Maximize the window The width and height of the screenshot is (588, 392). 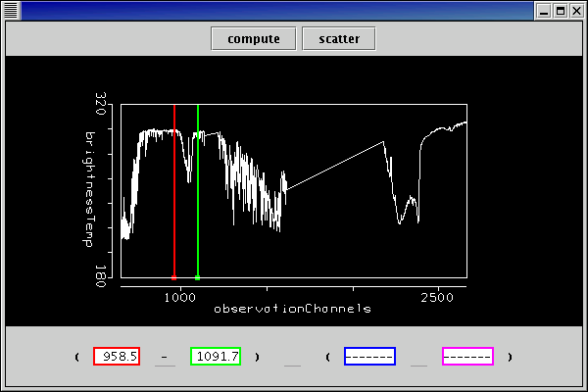click(x=561, y=11)
